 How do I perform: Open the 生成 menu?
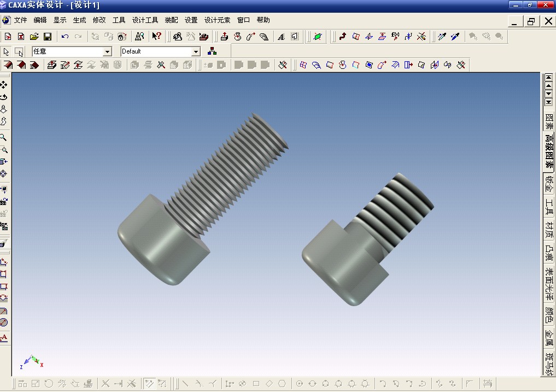pos(79,20)
